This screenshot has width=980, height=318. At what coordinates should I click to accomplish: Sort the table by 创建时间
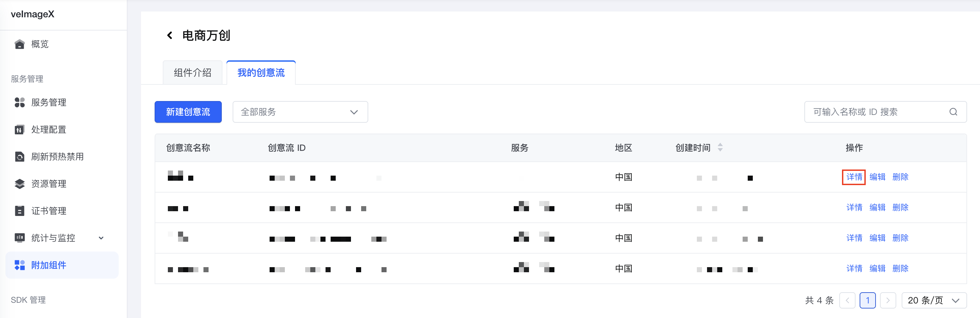click(x=720, y=147)
